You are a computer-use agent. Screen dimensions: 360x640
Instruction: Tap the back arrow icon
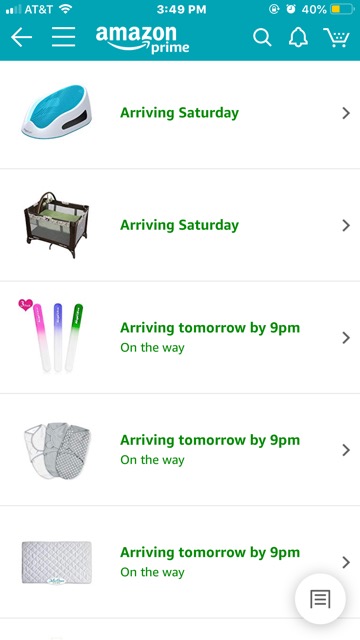click(x=21, y=38)
